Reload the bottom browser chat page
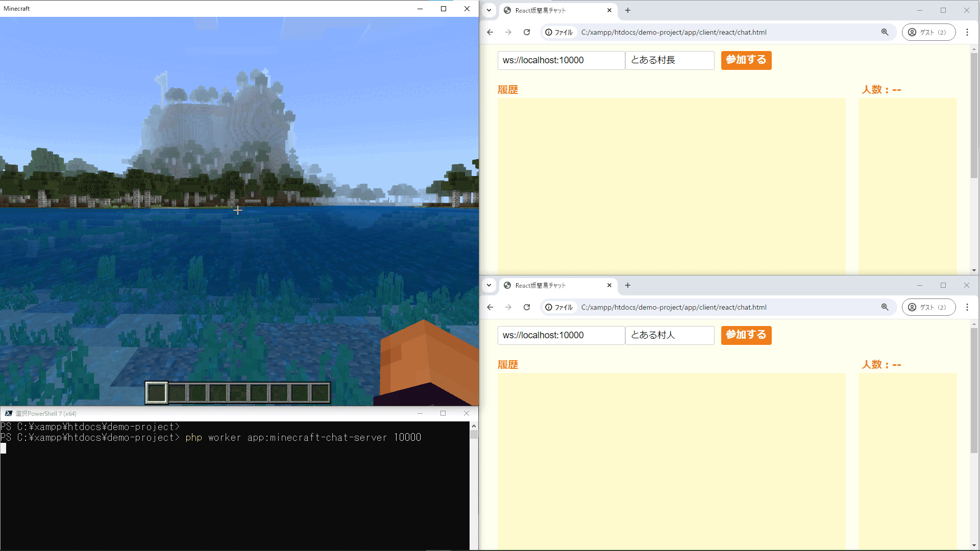 click(x=527, y=307)
